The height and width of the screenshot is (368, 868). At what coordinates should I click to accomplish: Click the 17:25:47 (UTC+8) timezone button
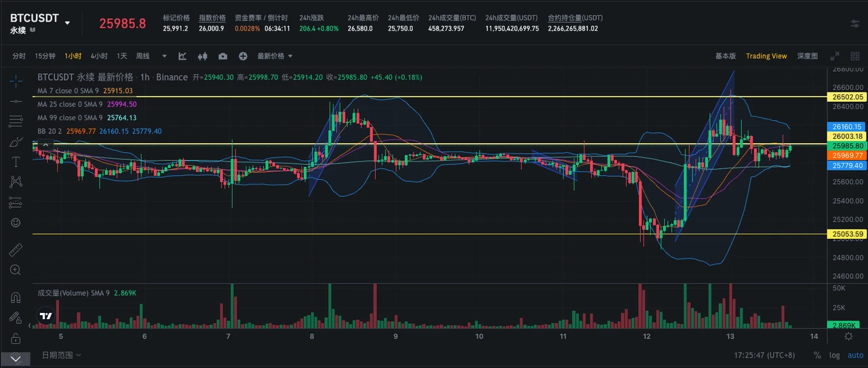coord(764,354)
